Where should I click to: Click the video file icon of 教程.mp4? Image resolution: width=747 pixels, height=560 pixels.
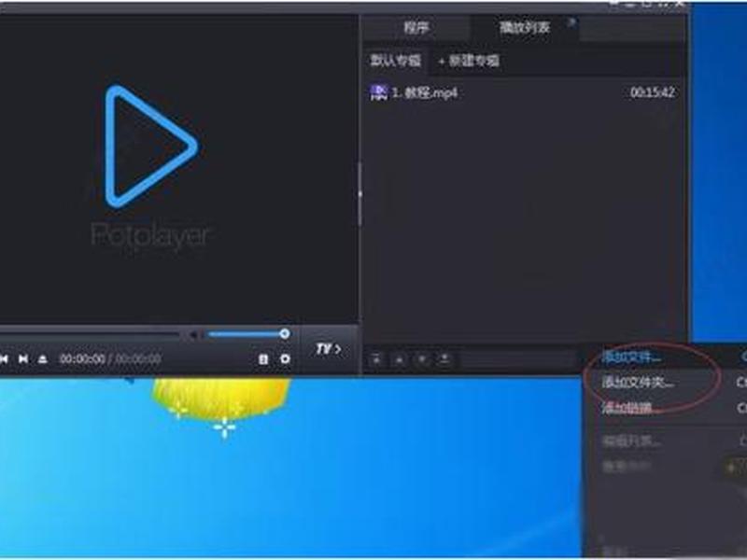(x=379, y=92)
